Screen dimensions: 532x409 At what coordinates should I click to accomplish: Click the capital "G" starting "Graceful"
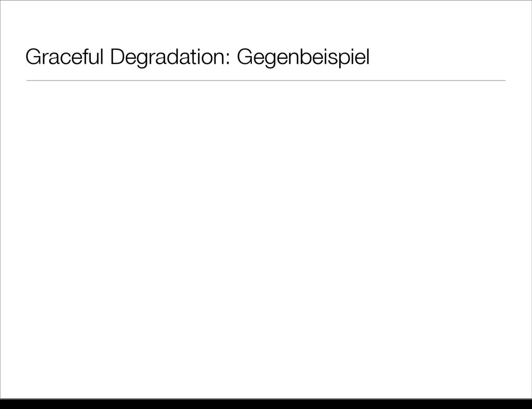point(32,58)
